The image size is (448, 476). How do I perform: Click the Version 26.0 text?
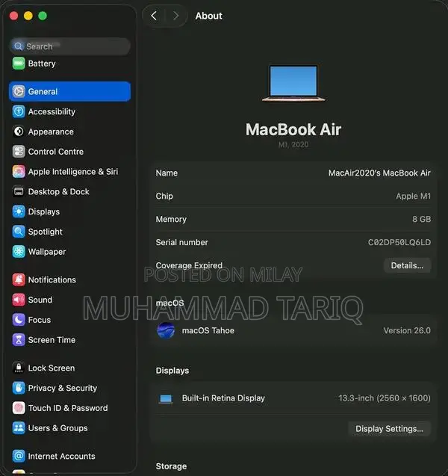coord(407,330)
